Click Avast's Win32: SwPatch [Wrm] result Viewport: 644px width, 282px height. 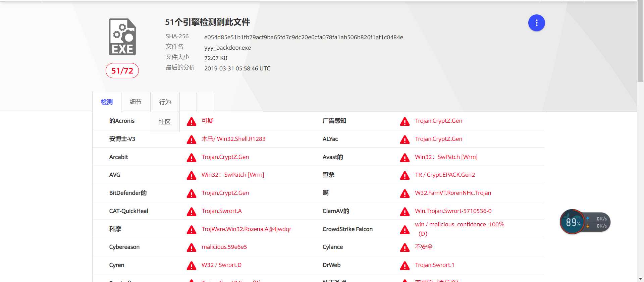click(446, 157)
